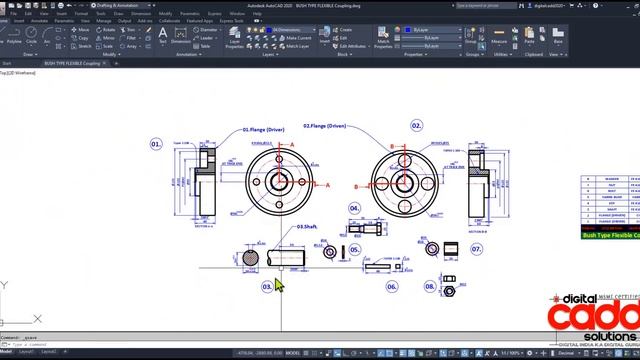Click the Scale tool
This screenshot has width=640, height=360.
point(104,46)
